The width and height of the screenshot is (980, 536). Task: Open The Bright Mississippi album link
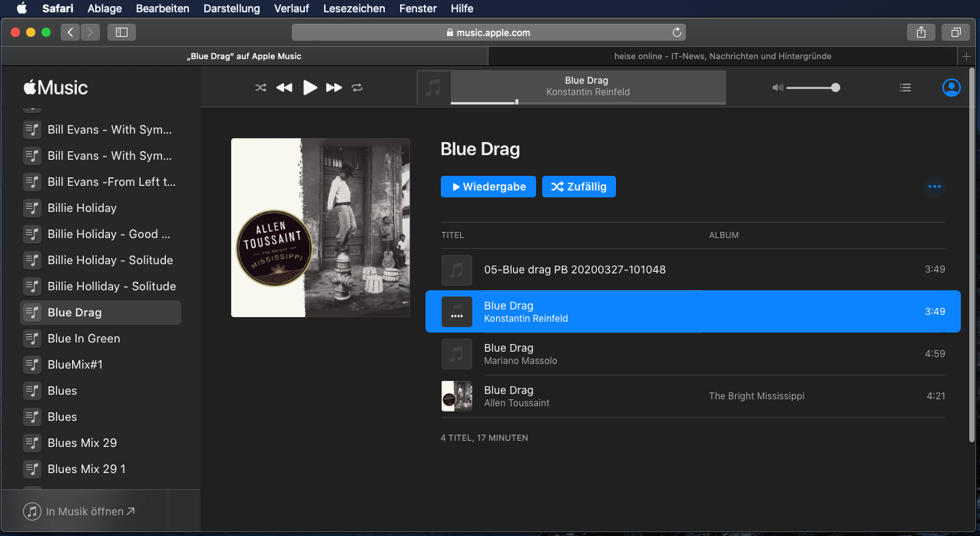coord(757,396)
